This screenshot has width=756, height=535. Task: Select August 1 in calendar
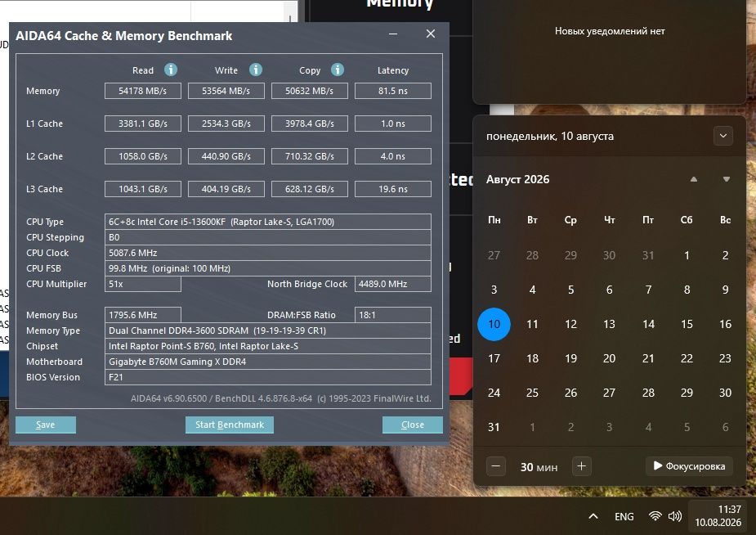tap(687, 255)
